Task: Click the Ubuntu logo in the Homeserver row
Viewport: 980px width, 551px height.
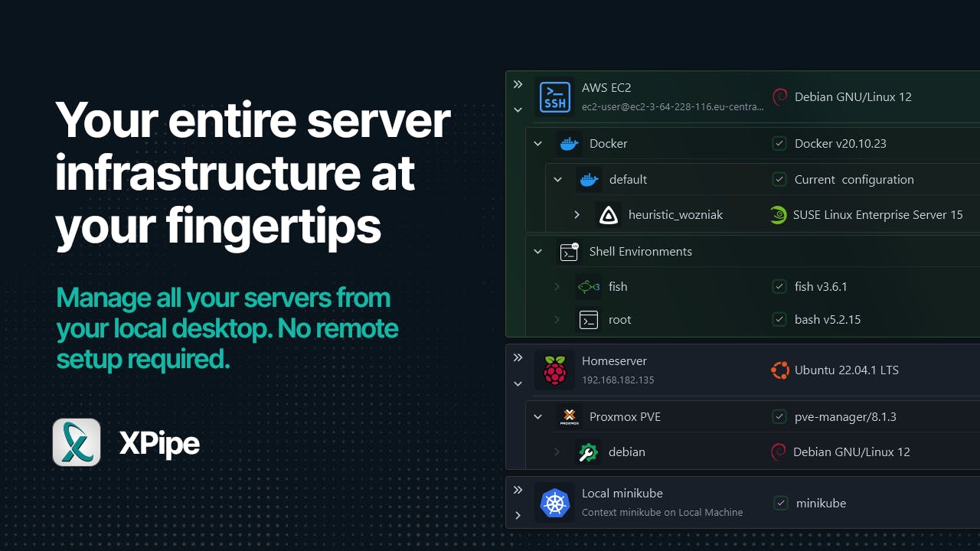Action: 779,370
